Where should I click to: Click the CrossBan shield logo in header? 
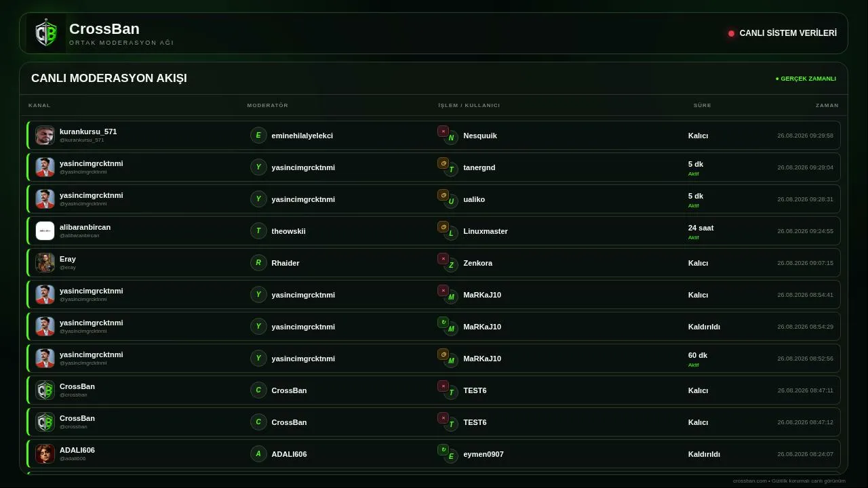[x=46, y=33]
